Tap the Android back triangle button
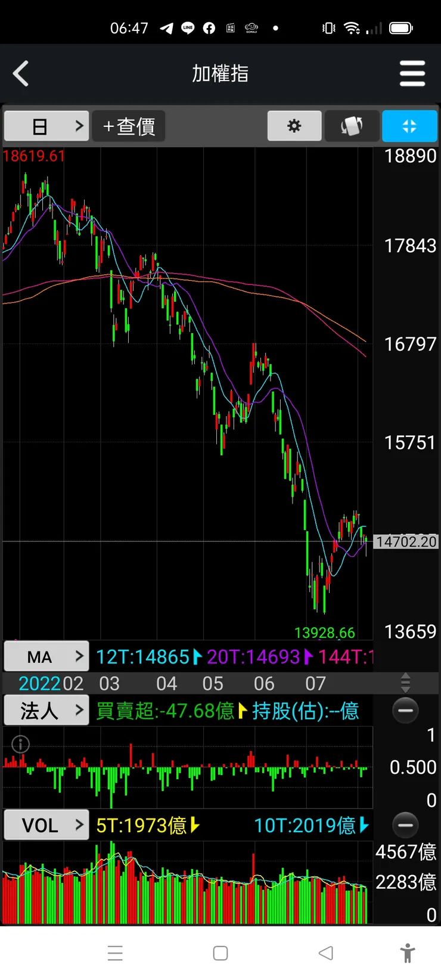Viewport: 441px width, 980px height. [x=325, y=953]
